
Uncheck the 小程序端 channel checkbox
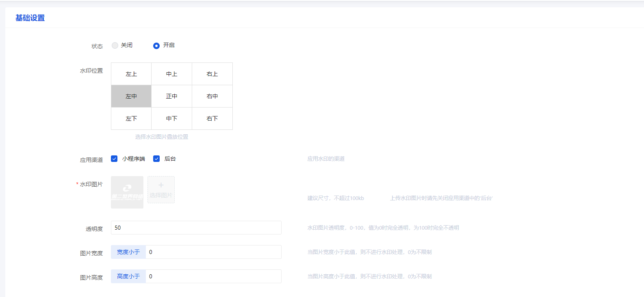114,159
